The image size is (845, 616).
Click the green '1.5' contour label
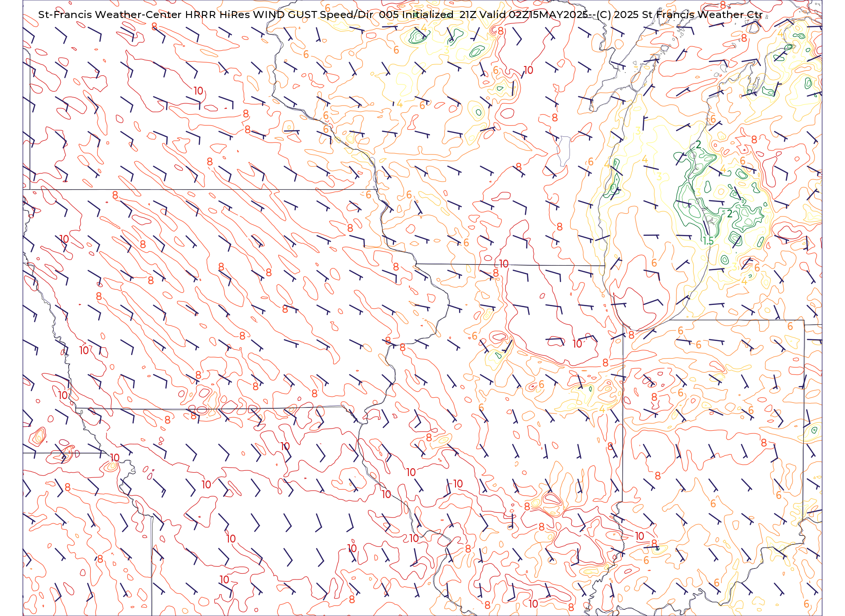coord(708,241)
